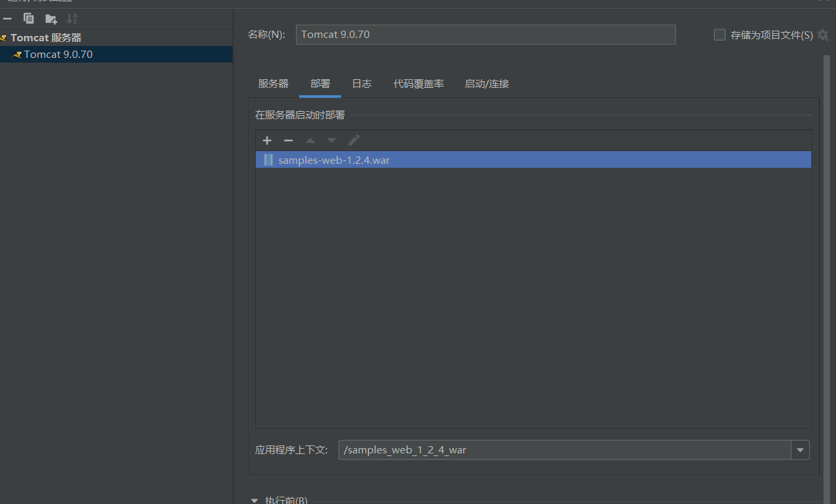The width and height of the screenshot is (836, 504).
Task: Click the 名称 field containing Tomcat 9.0.70
Action: [x=485, y=35]
